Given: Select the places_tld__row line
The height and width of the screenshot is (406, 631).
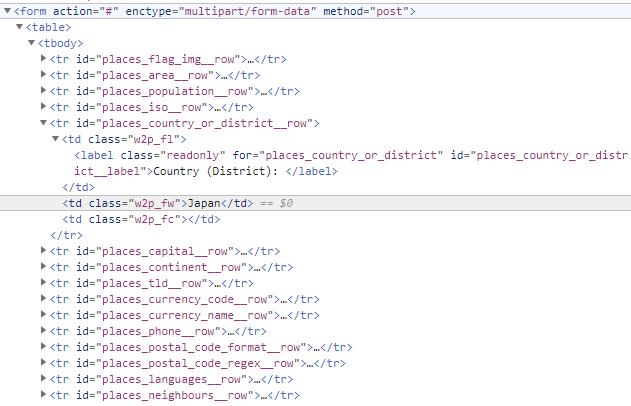Looking at the screenshot, I should tap(152, 283).
